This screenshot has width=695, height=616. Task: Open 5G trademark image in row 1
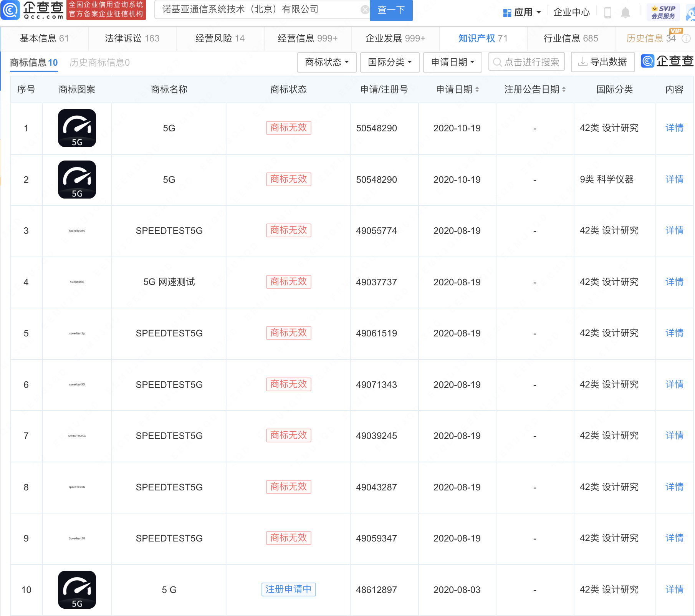77,128
